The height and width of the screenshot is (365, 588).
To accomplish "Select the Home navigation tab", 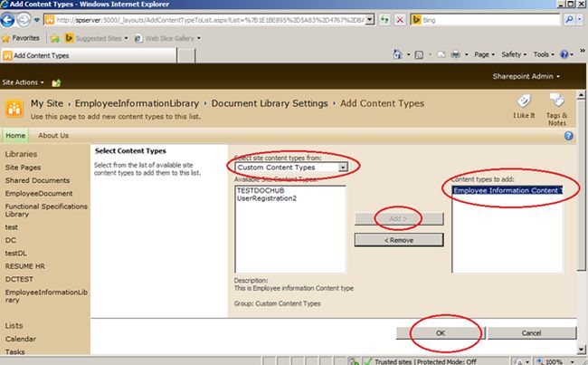I will click(15, 136).
